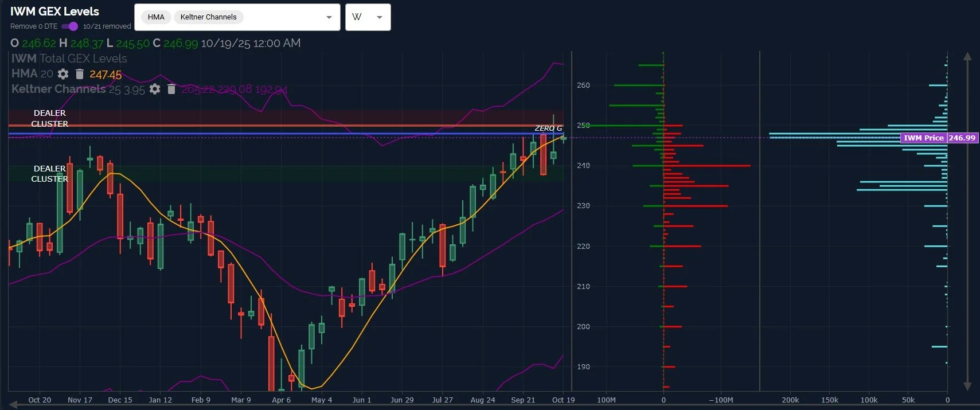Click the Nov 17 date axis label
The width and height of the screenshot is (980, 410).
[x=80, y=400]
